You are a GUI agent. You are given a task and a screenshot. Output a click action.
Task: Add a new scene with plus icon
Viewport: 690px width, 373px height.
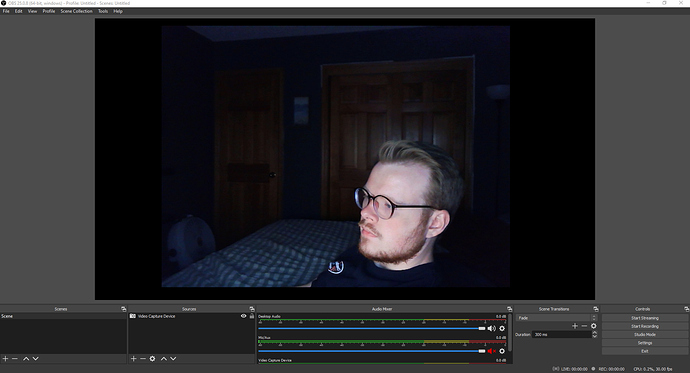[5, 359]
